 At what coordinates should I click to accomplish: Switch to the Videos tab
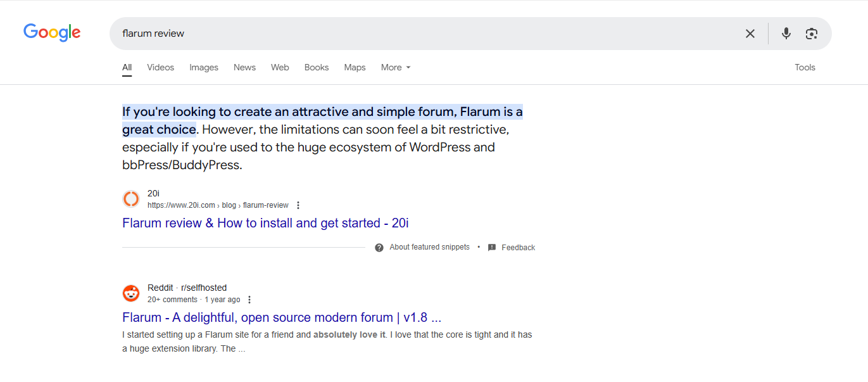(x=161, y=67)
